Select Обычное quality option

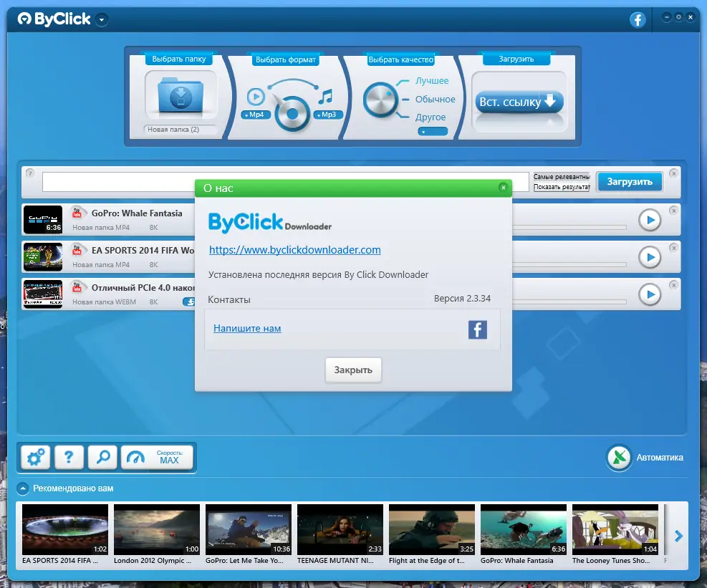pos(435,100)
